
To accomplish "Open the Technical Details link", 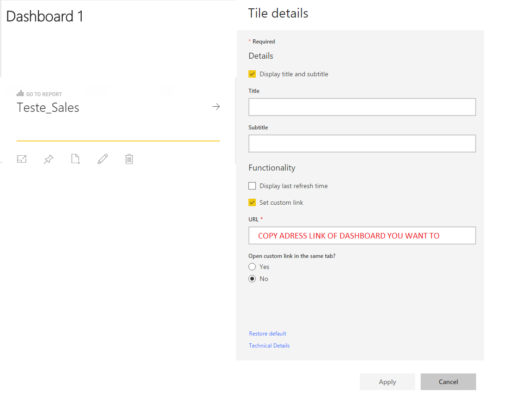I will pos(269,345).
